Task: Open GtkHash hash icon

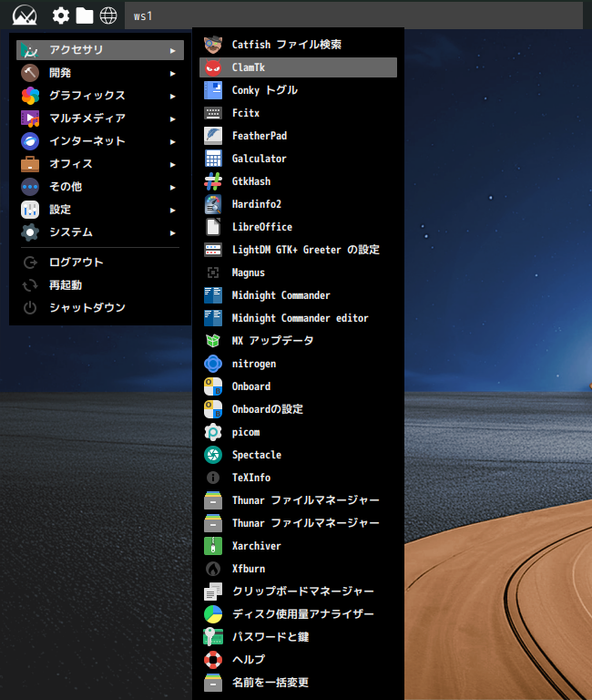Action: click(x=213, y=181)
